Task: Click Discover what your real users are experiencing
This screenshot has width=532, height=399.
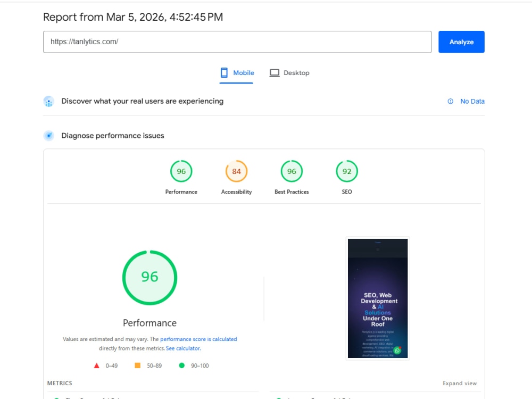Action: tap(142, 101)
